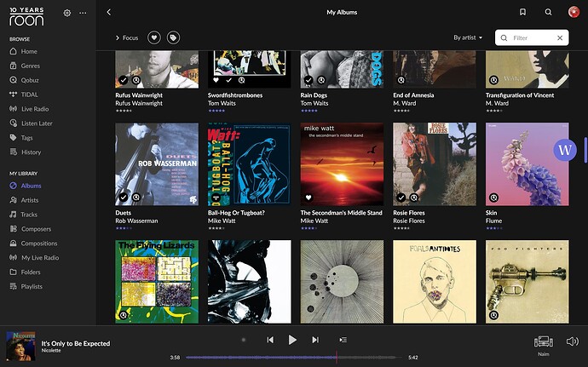Skip to previous track
Viewport: 588px width, 367px height.
(270, 340)
